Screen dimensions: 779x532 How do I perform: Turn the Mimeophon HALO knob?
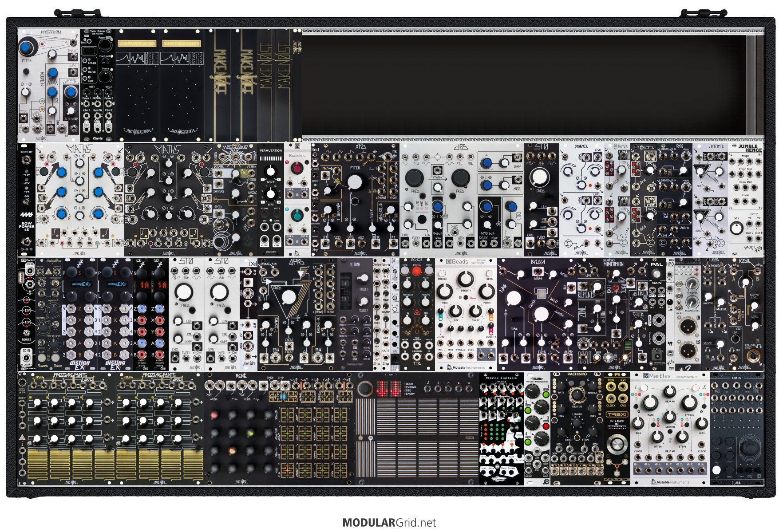click(639, 302)
